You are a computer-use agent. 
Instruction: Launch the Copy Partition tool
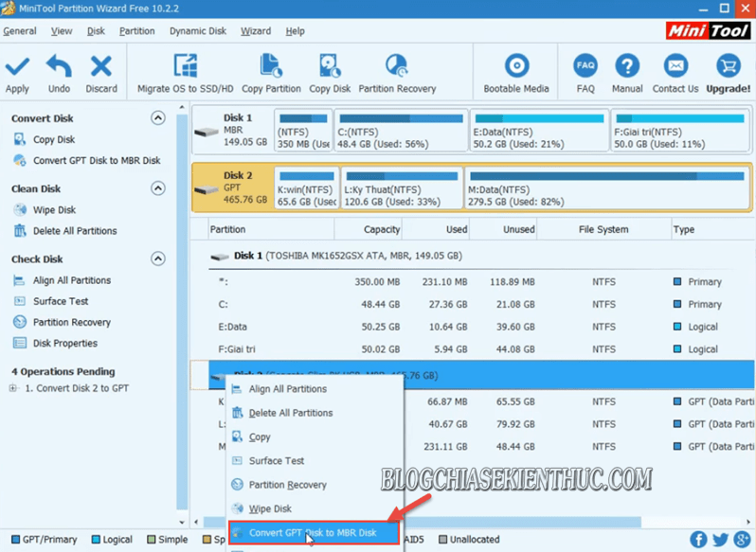[x=271, y=74]
